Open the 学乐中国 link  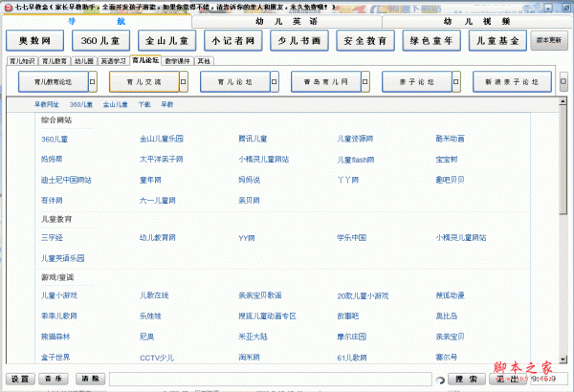[x=352, y=237]
